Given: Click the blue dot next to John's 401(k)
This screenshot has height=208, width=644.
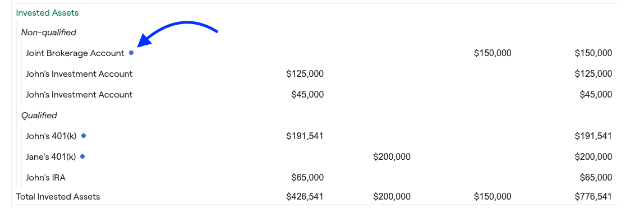Looking at the screenshot, I should click(x=84, y=136).
